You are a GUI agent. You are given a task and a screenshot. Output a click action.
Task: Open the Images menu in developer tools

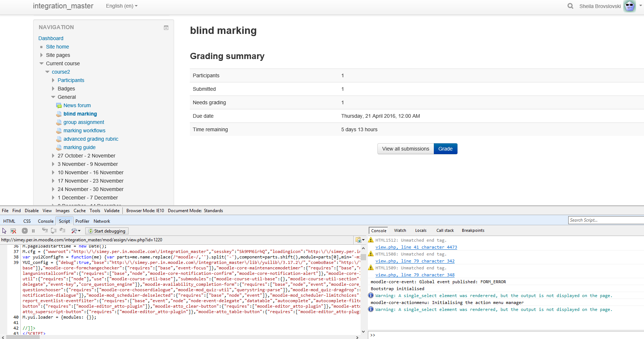[63, 211]
